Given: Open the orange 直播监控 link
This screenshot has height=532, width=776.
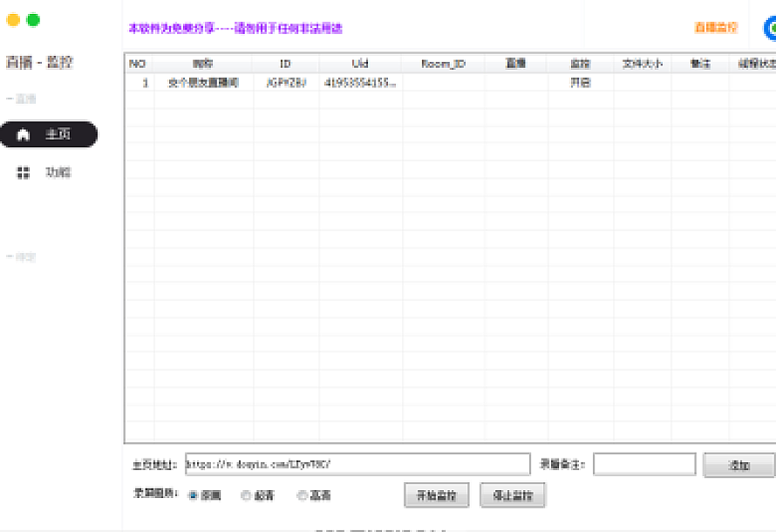Looking at the screenshot, I should coord(716,28).
